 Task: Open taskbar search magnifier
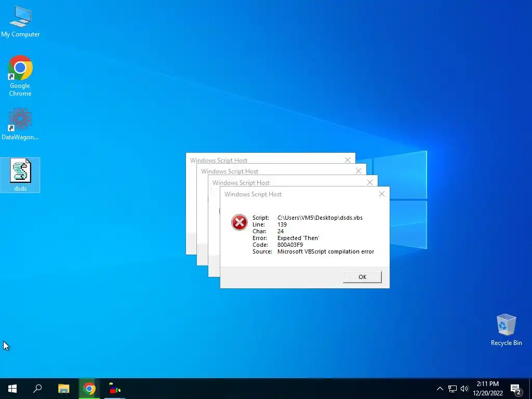(37, 389)
